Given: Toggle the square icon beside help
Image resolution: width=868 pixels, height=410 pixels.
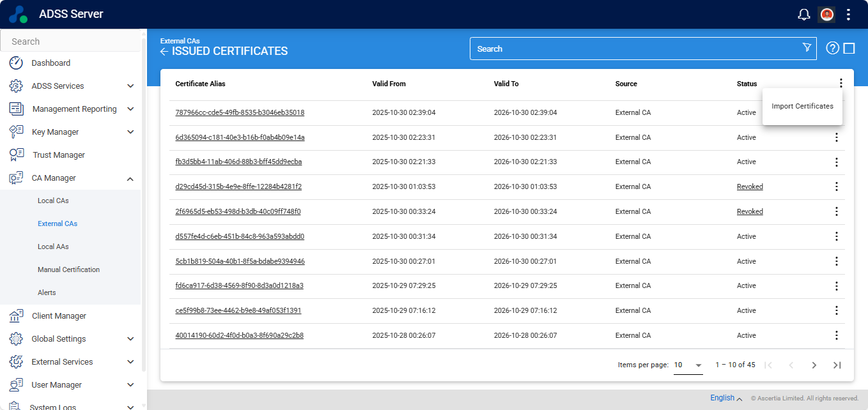Looking at the screenshot, I should [x=849, y=49].
